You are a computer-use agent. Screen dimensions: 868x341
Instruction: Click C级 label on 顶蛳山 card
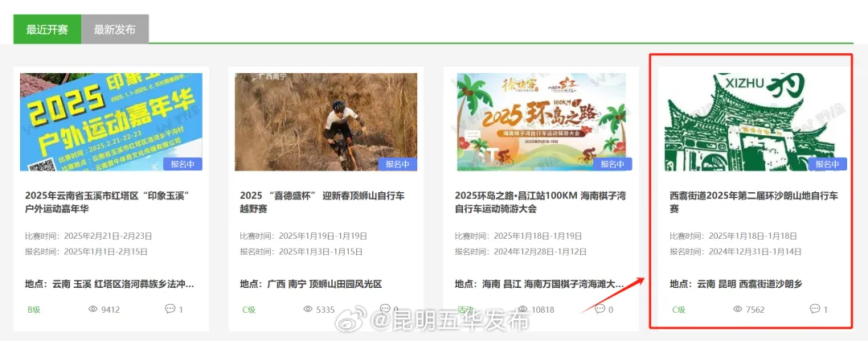pos(248,310)
